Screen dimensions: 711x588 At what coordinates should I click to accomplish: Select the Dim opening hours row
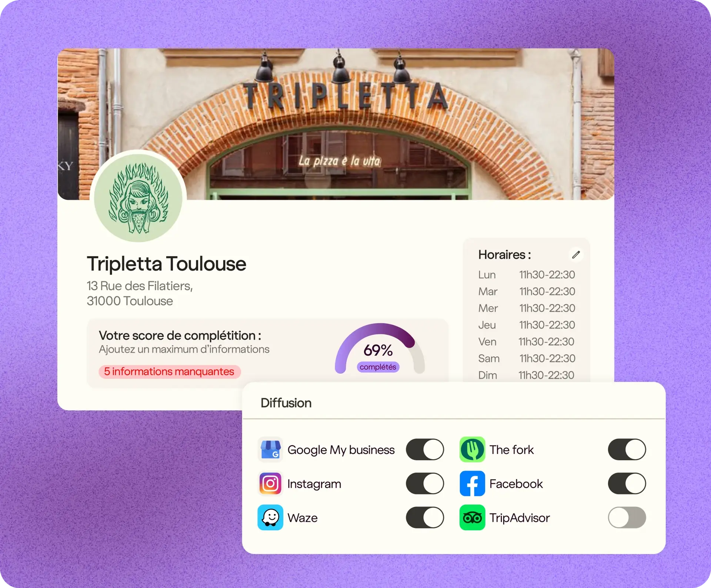tap(527, 375)
